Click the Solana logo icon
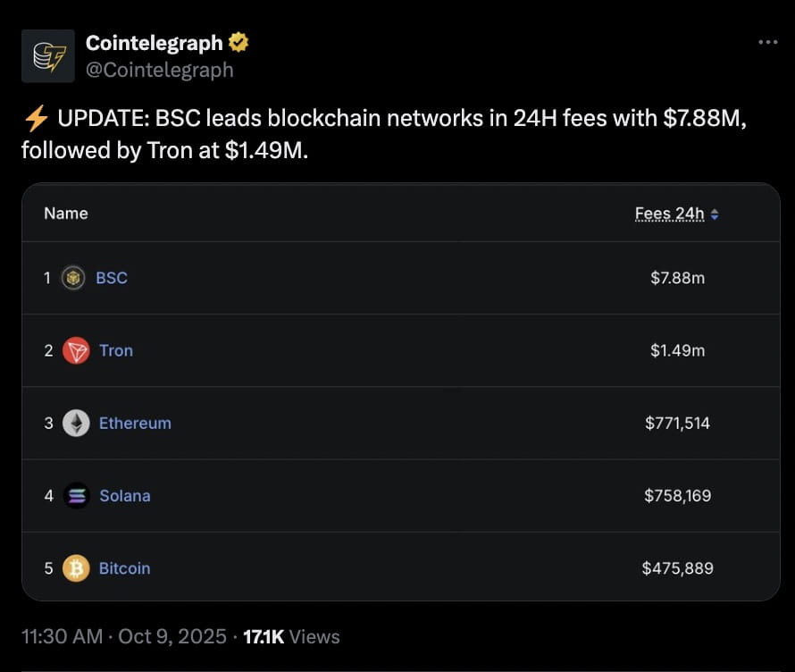The width and height of the screenshot is (795, 672). click(76, 495)
